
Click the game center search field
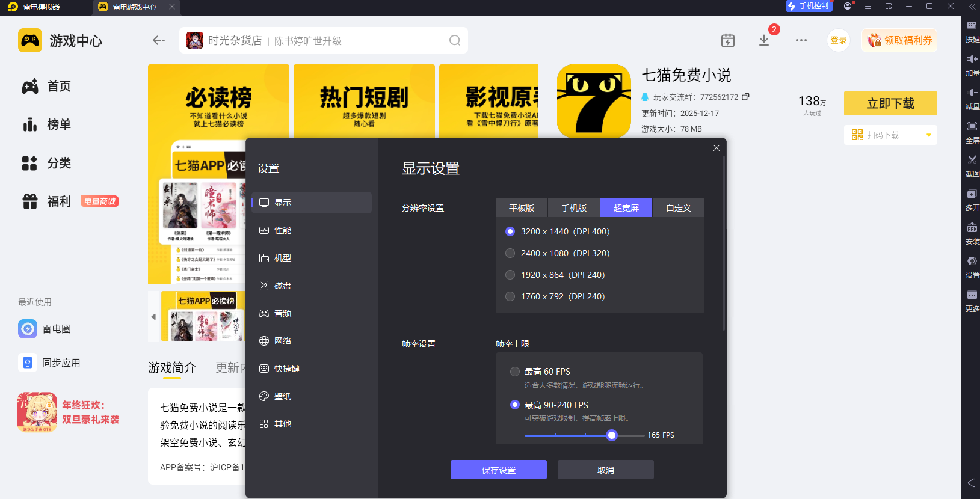tap(324, 40)
